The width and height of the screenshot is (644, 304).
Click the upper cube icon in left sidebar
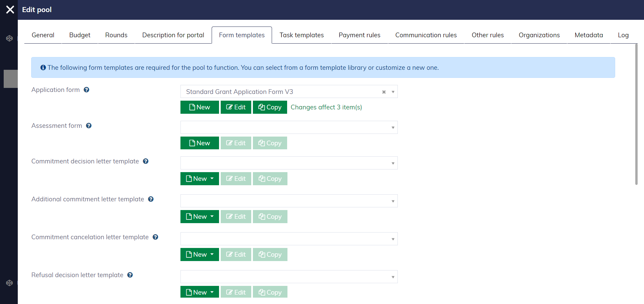(x=9, y=39)
